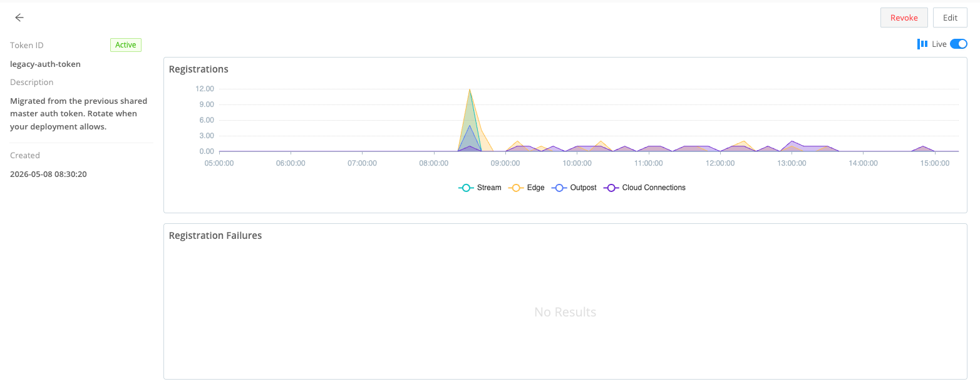Turn off the Live switch
This screenshot has height=389, width=980.
tap(959, 44)
